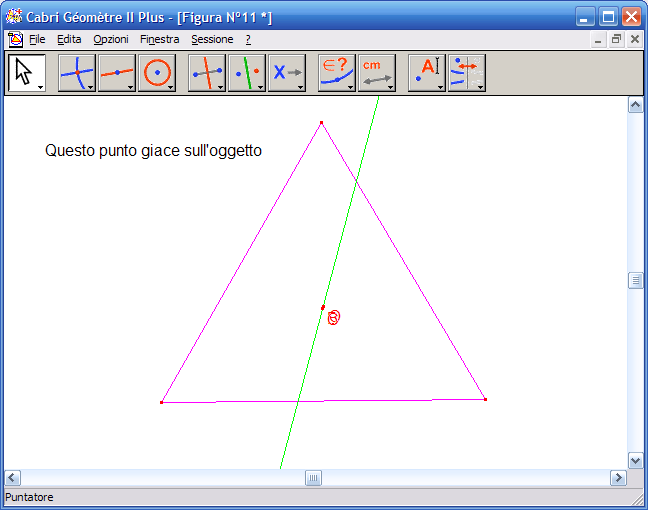Click the 'Puntatore' status bar text
The image size is (648, 510).
click(29, 497)
